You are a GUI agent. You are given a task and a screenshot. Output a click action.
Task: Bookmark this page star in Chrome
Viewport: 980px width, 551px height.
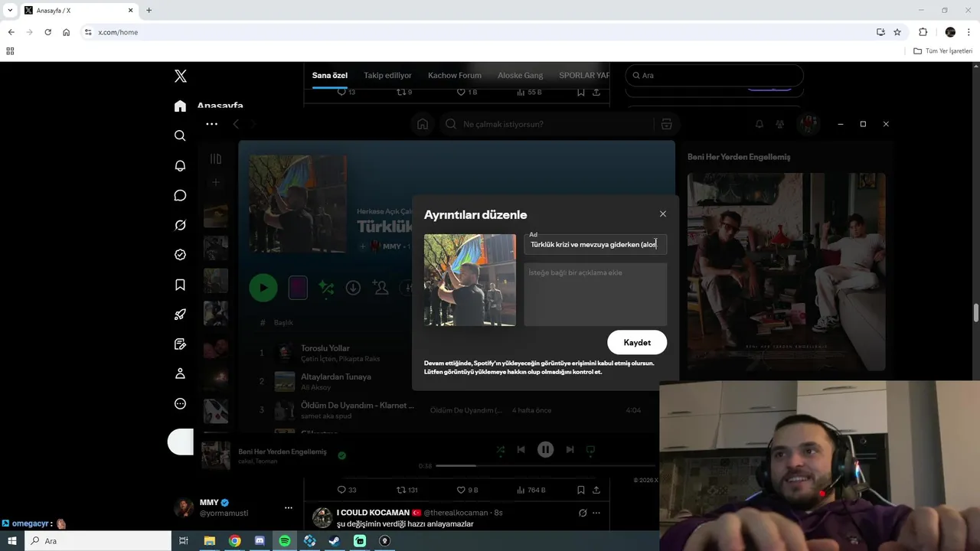tap(897, 32)
